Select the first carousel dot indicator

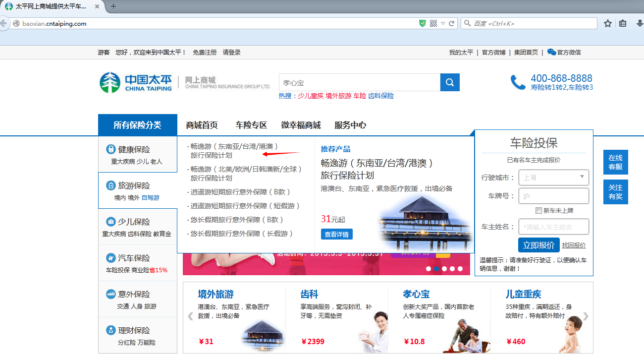(x=429, y=269)
